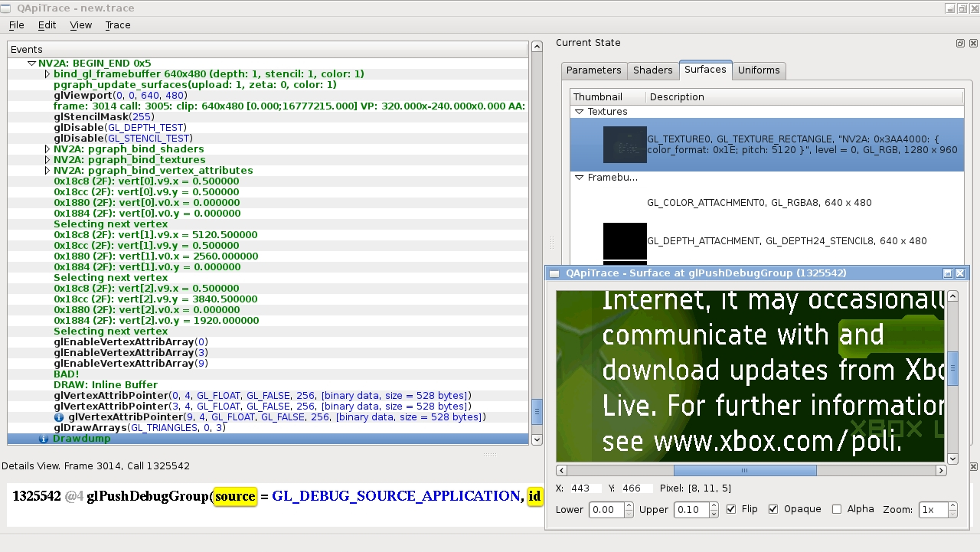Float the Current State dock panel
This screenshot has width=980, height=552.
coord(960,44)
